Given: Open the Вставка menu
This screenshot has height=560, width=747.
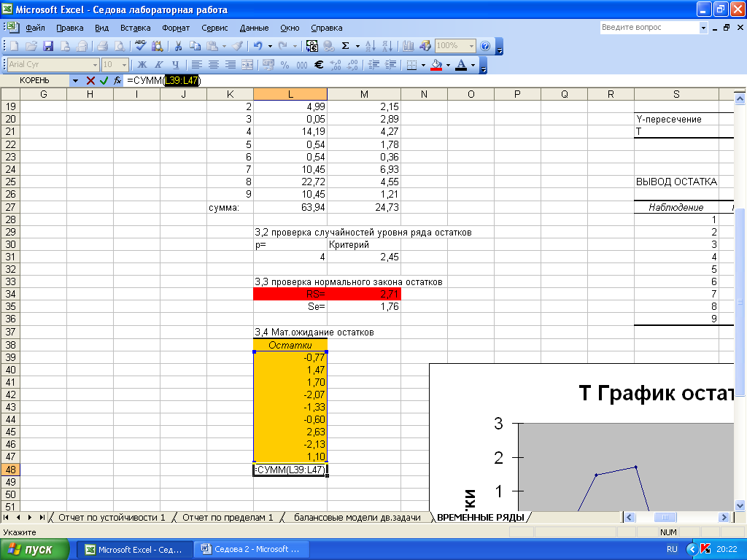Looking at the screenshot, I should pos(135,28).
